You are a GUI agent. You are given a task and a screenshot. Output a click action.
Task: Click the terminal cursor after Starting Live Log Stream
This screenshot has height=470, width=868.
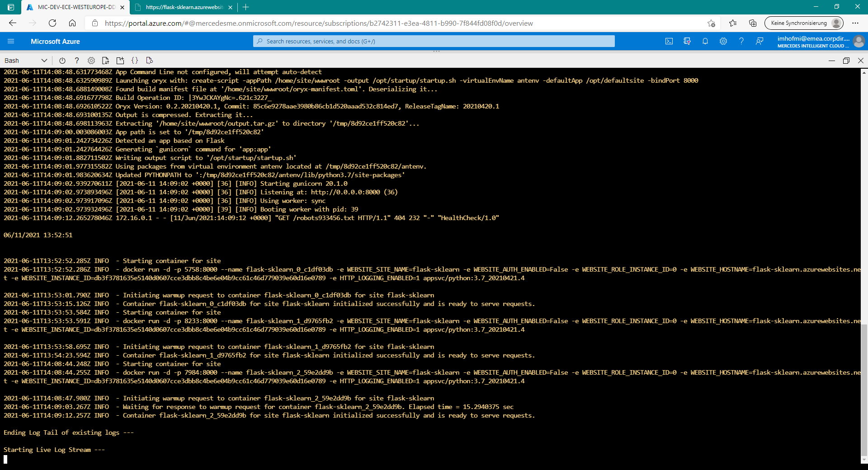[5, 459]
